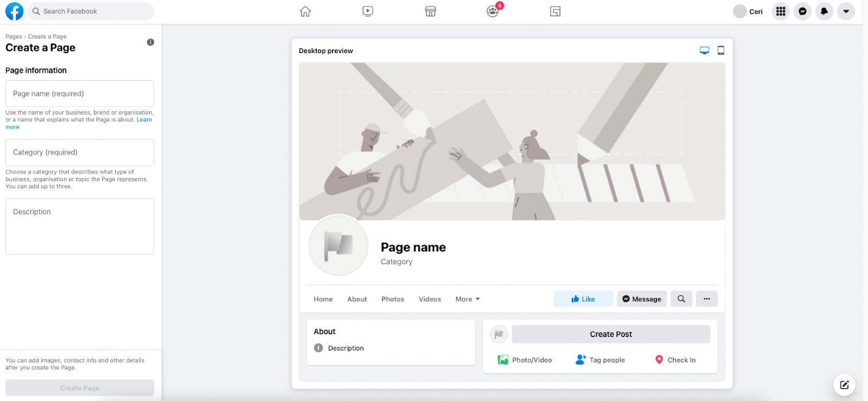Click the 'Create a Page' breadcrumb text
The width and height of the screenshot is (868, 401).
point(47,37)
